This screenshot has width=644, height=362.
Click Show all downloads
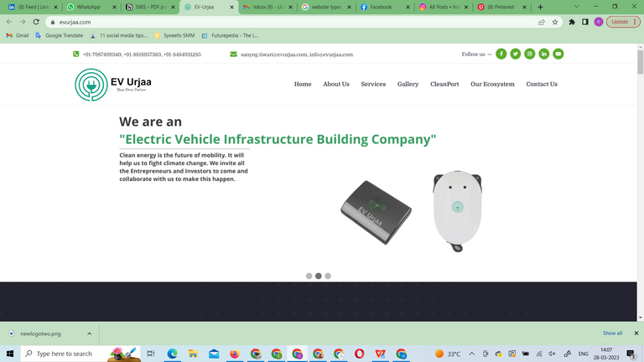pos(612,333)
